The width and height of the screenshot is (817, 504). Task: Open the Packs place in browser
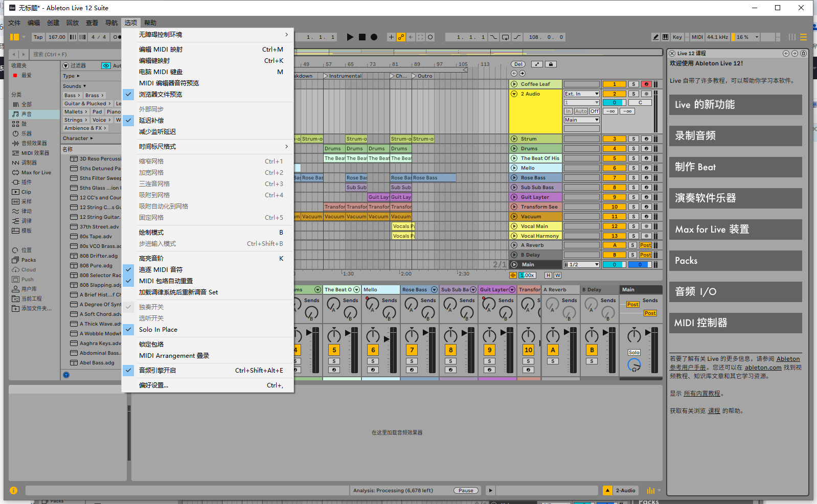click(x=29, y=260)
